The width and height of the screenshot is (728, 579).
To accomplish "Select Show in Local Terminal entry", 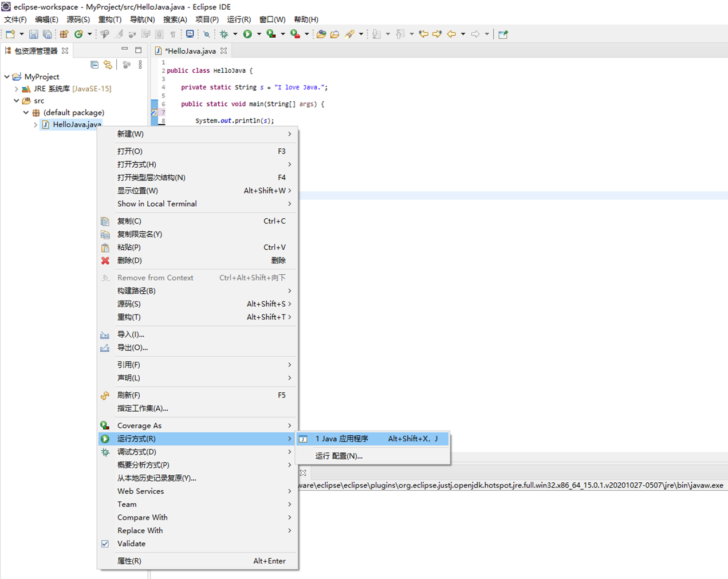I will [198, 204].
